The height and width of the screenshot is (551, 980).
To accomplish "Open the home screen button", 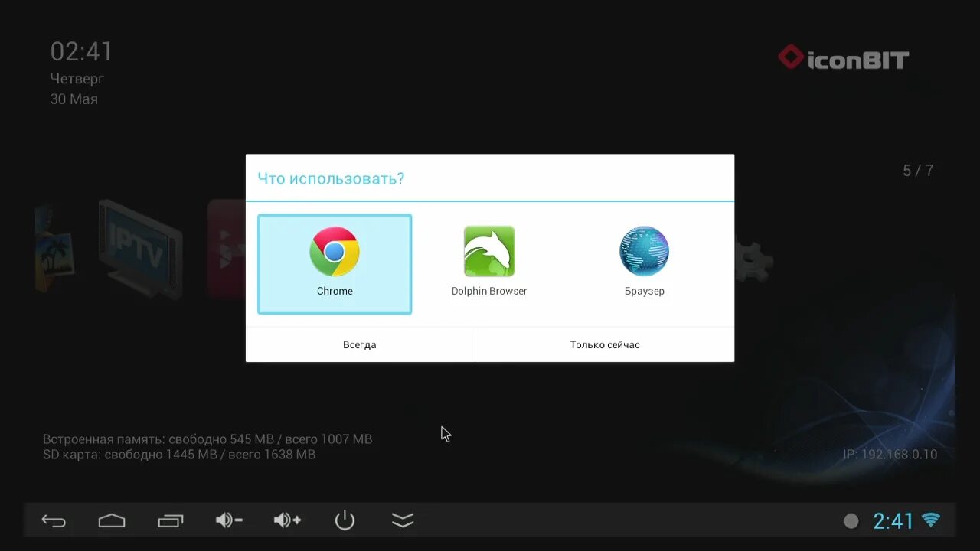I will (x=112, y=521).
